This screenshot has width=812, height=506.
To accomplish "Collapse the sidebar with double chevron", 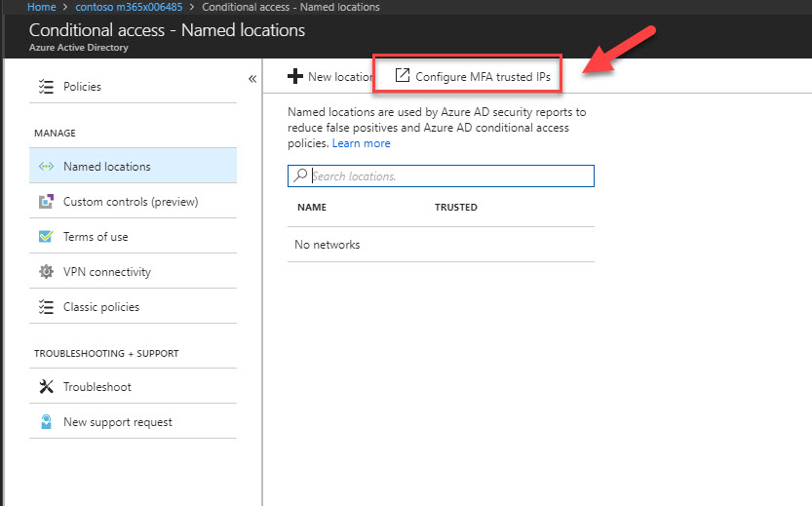I will [252, 79].
